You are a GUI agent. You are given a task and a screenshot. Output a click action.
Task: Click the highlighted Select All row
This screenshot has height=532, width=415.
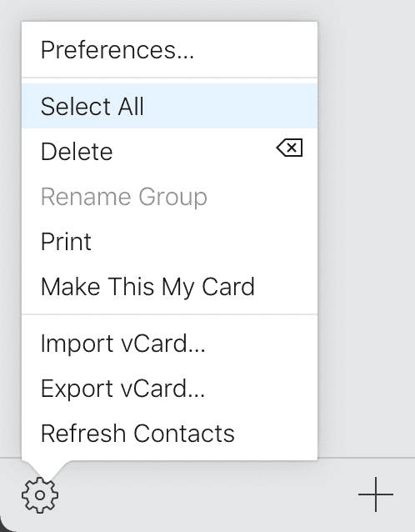169,106
